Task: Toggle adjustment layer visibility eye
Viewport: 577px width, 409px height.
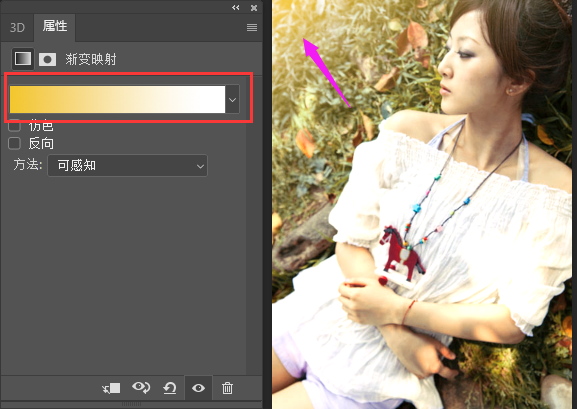Action: coord(198,388)
